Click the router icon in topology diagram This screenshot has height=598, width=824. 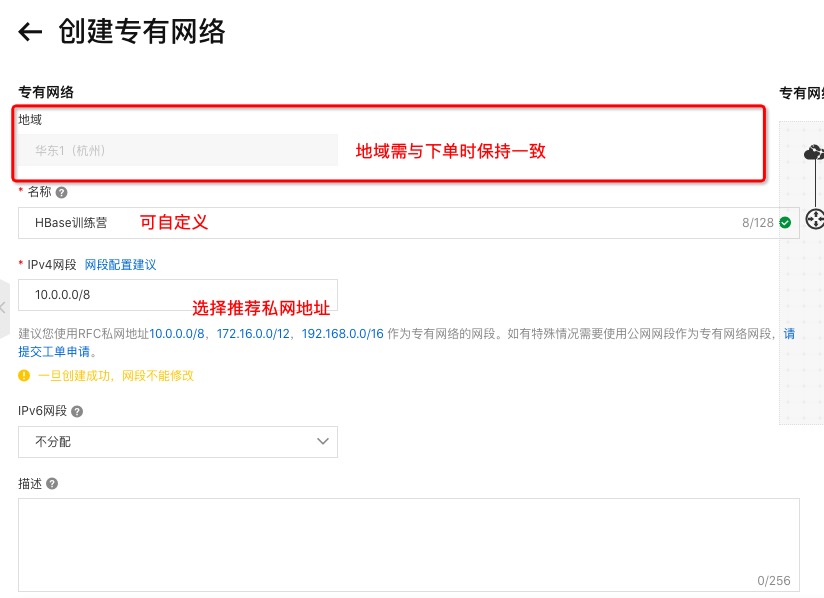[x=815, y=219]
